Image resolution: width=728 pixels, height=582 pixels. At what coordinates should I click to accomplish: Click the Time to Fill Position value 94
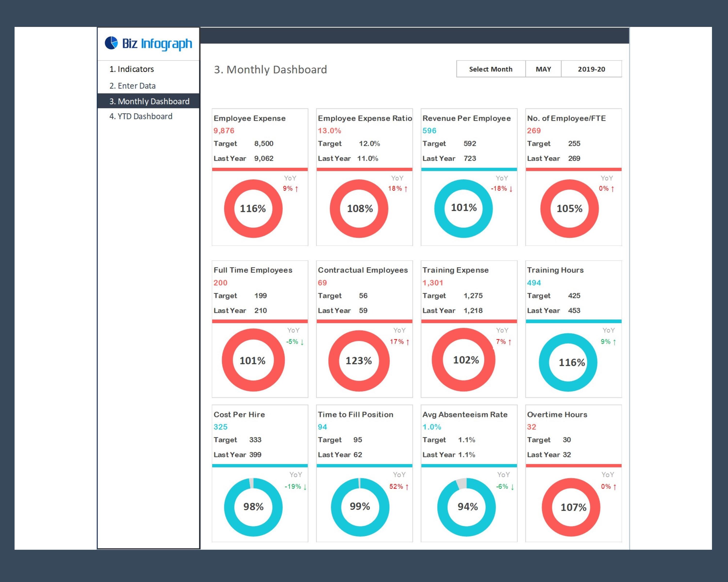click(323, 427)
